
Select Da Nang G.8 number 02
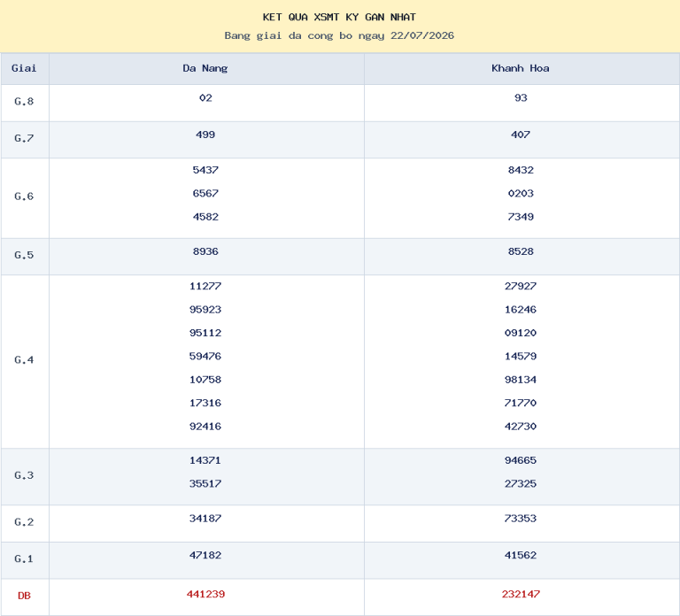205,98
